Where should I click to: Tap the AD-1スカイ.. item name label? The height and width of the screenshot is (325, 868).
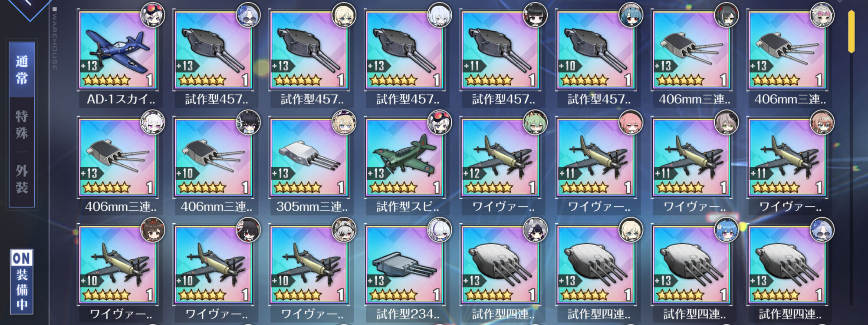(x=121, y=99)
